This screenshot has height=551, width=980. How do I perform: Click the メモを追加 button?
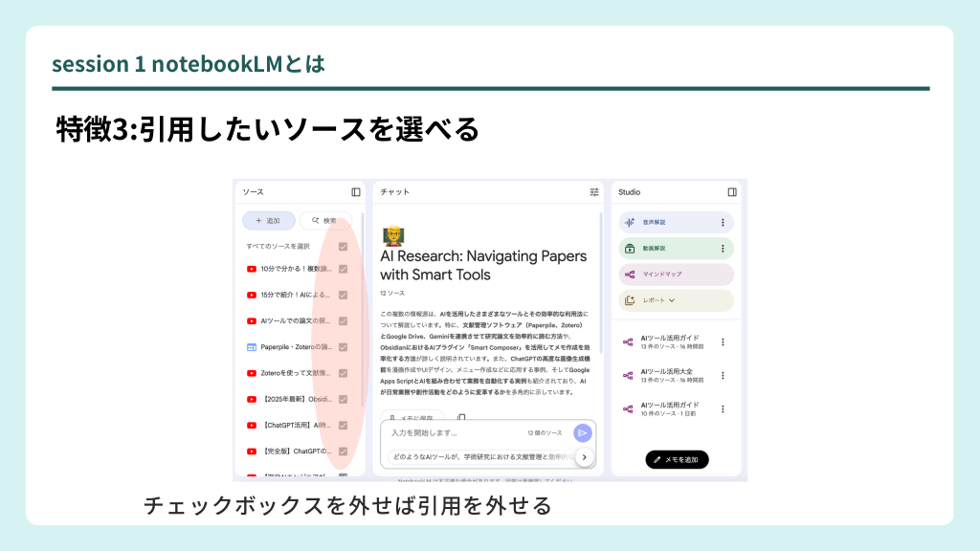point(677,460)
